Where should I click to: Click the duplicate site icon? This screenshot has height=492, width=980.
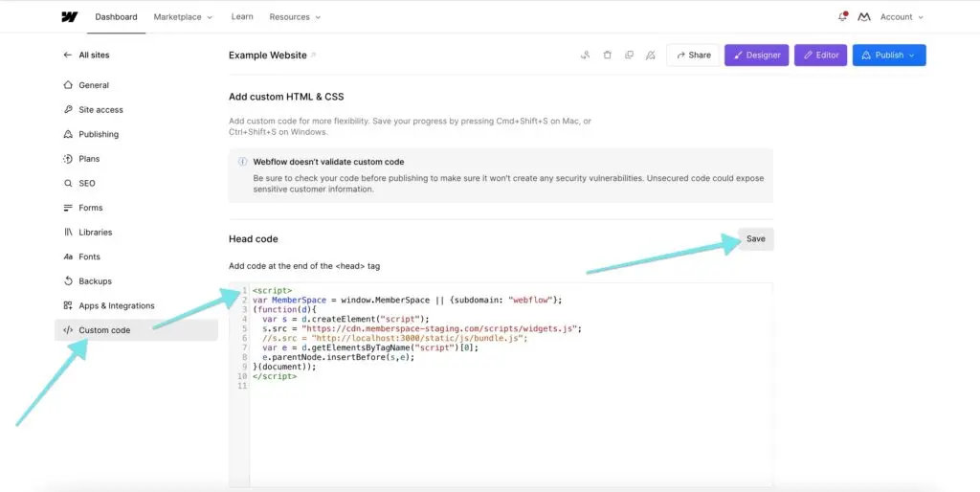(629, 55)
